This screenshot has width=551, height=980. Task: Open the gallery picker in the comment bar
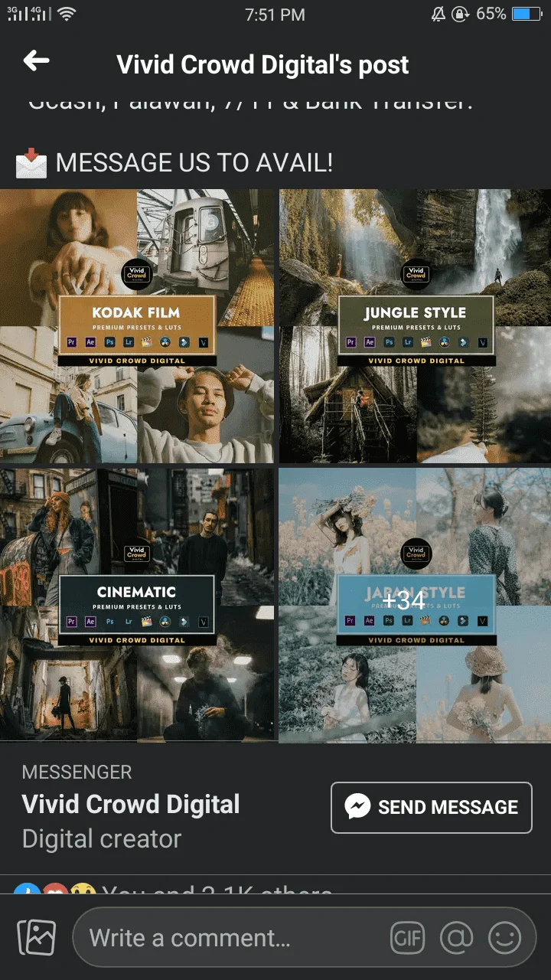pos(37,938)
